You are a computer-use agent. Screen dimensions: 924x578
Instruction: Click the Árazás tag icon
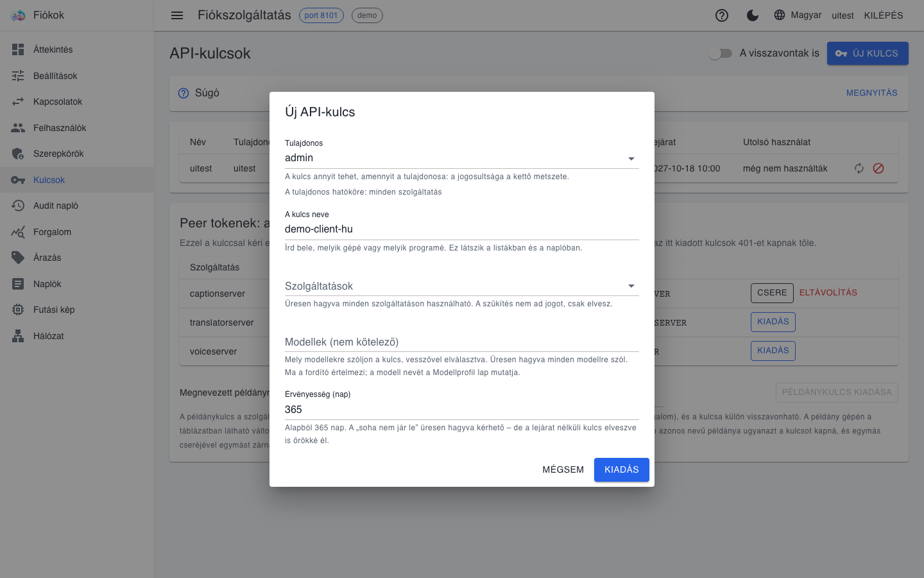point(18,258)
